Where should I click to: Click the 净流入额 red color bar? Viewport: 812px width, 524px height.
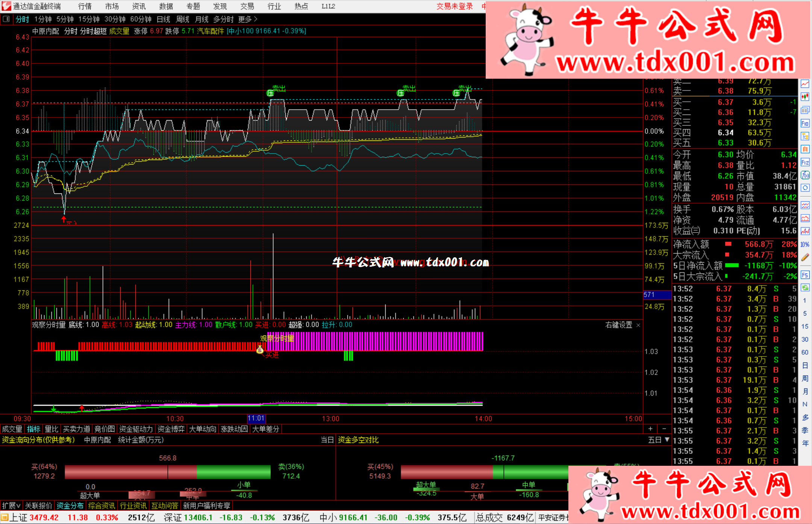click(x=728, y=244)
